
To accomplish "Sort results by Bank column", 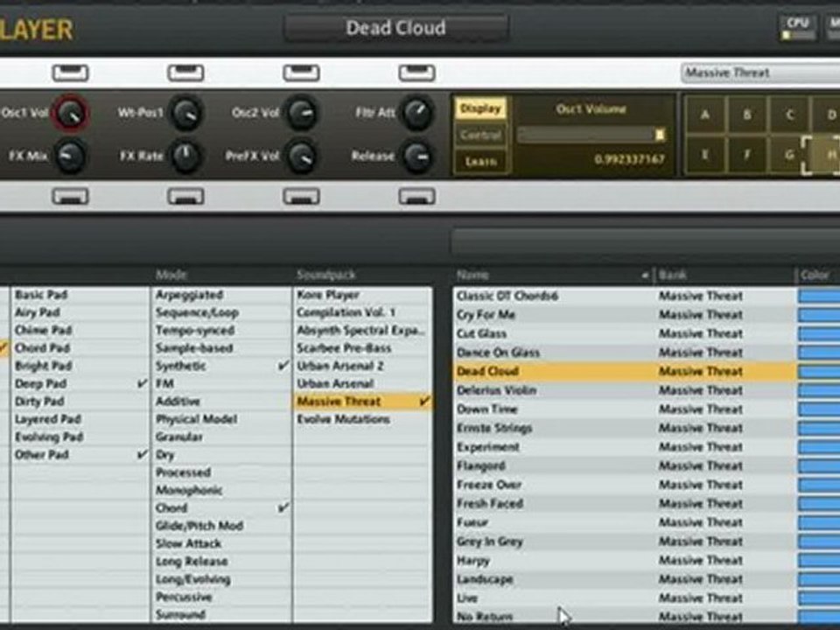I will pyautogui.click(x=724, y=276).
